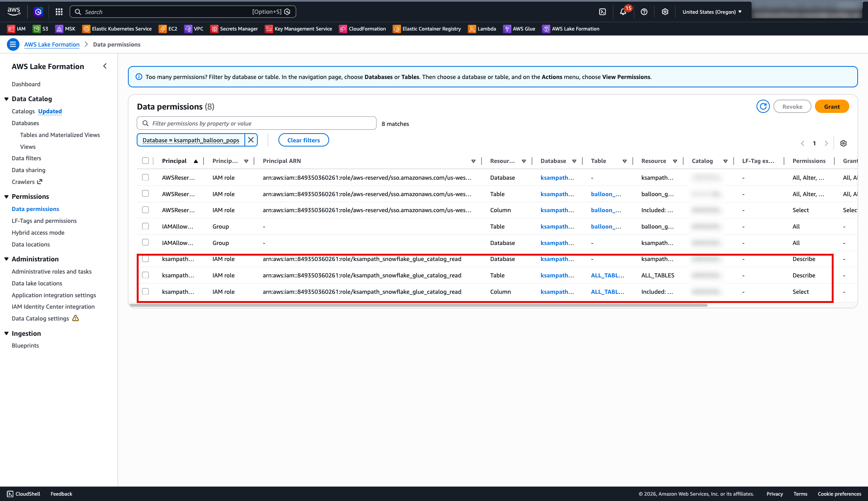
Task: Sort by Principal column arrow
Action: pos(196,161)
